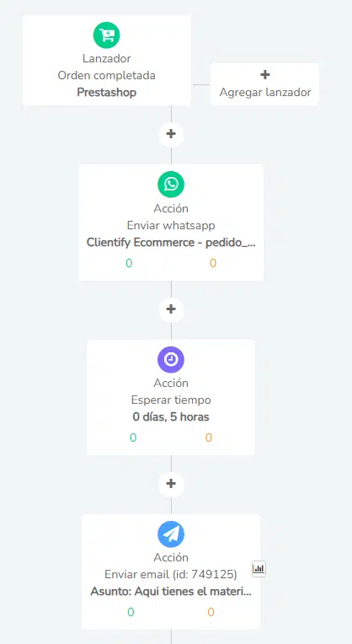This screenshot has height=644, width=352.
Task: Click the blue paper plane email icon
Action: (171, 534)
